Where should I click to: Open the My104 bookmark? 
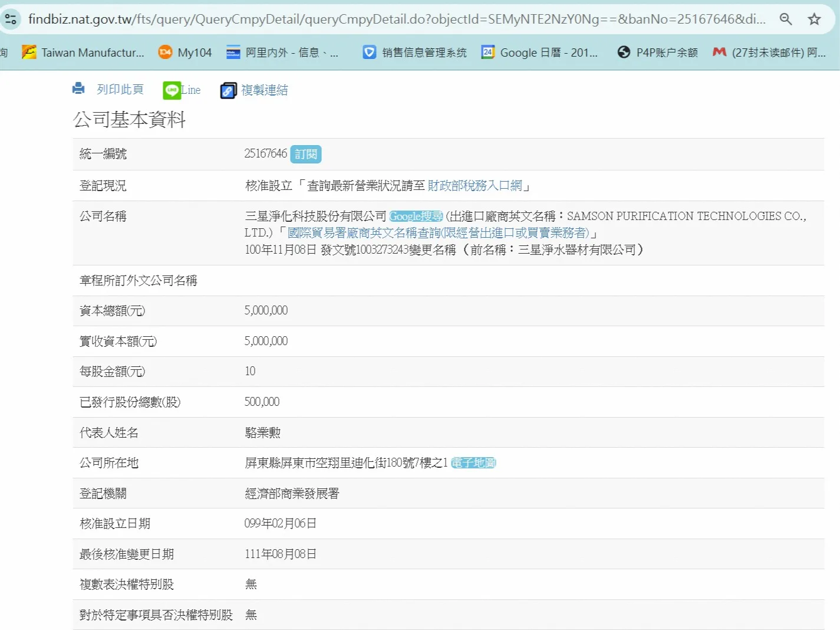tap(185, 52)
